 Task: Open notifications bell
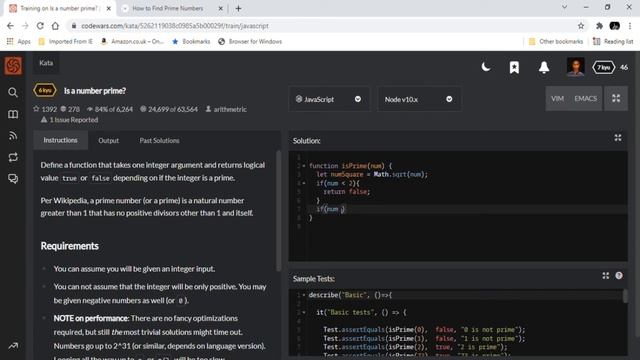pos(544,67)
